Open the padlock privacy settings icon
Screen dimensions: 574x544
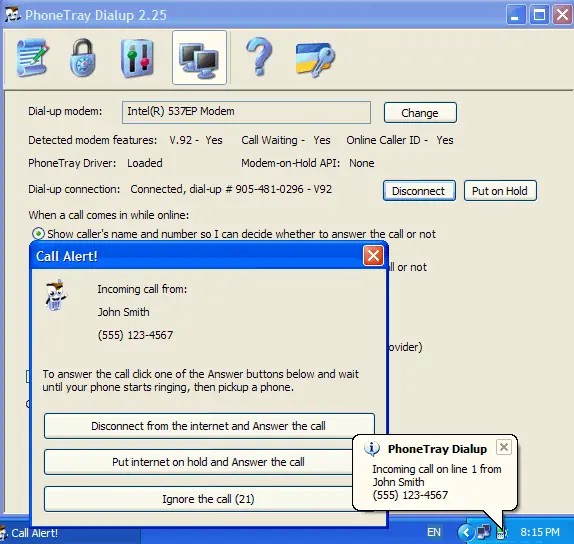tap(83, 57)
